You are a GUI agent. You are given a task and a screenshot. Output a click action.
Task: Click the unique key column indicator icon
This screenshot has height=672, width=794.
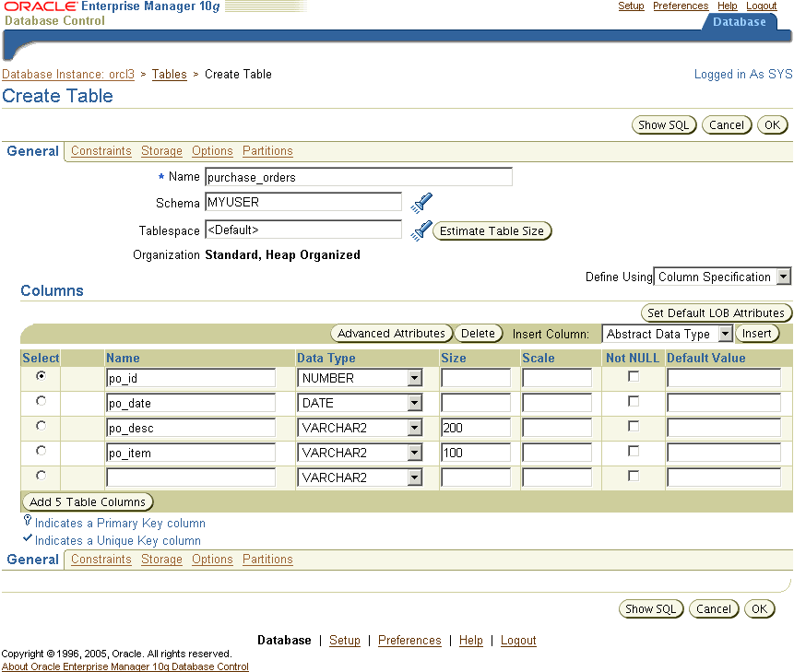pos(28,540)
